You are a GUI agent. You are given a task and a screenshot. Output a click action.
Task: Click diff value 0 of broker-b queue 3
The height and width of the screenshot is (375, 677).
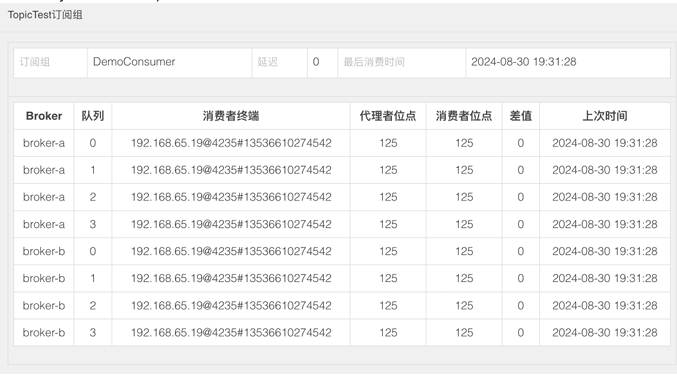pos(521,333)
